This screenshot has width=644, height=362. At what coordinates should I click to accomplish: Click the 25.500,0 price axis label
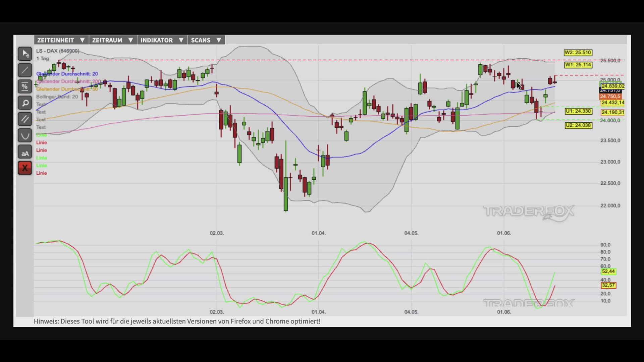(x=610, y=61)
